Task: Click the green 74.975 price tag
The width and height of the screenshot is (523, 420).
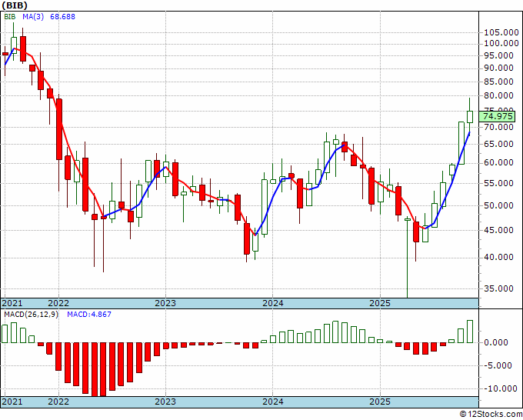Action: [x=498, y=116]
